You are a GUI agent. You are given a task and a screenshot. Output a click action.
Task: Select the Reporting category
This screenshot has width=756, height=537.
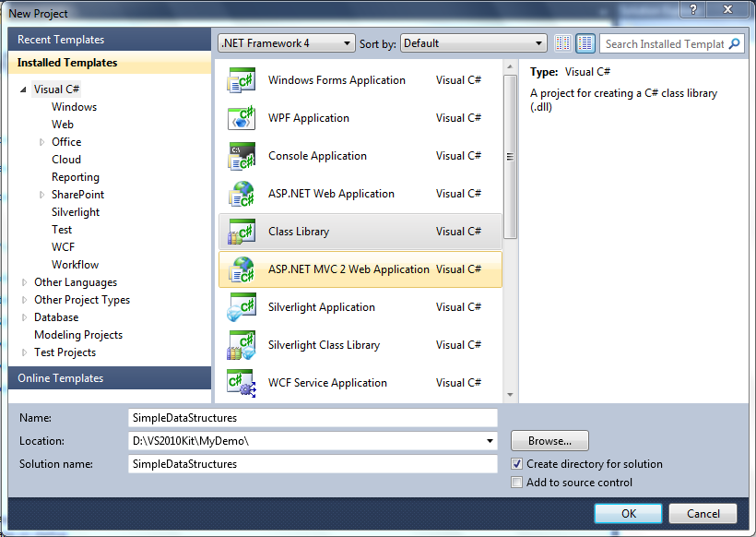pos(76,177)
